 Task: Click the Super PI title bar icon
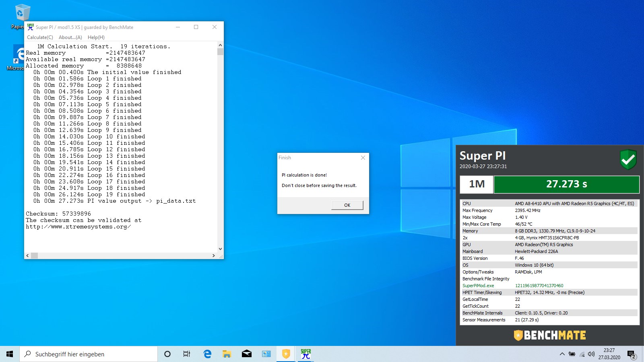click(x=31, y=27)
